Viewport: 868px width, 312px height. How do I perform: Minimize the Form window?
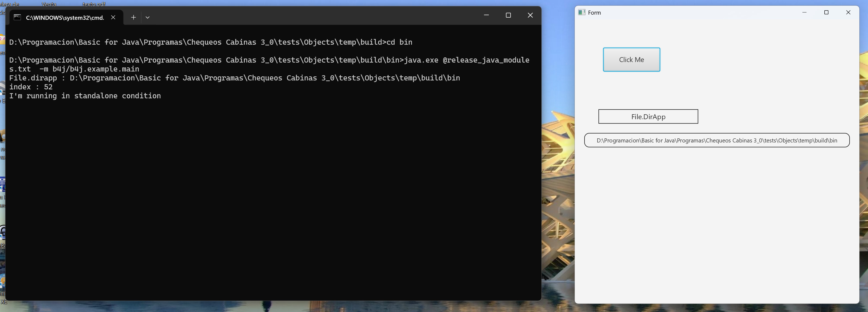pos(804,12)
